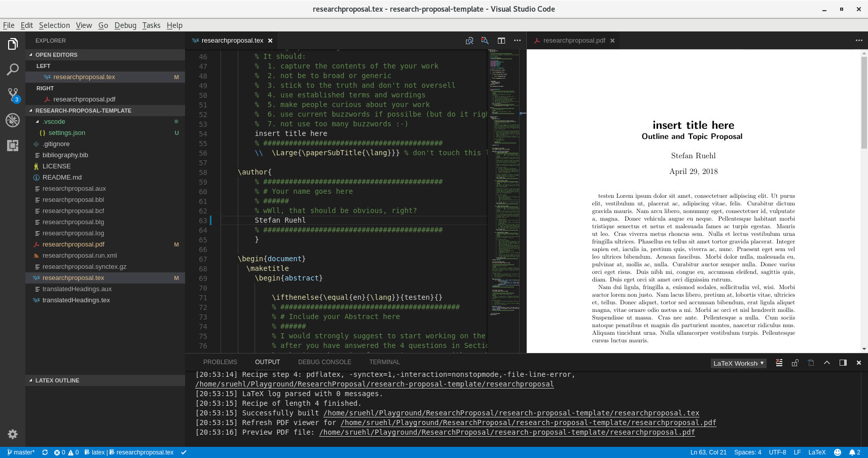Show errors and warnings count in status bar
The image size is (868, 458).
pyautogui.click(x=66, y=452)
